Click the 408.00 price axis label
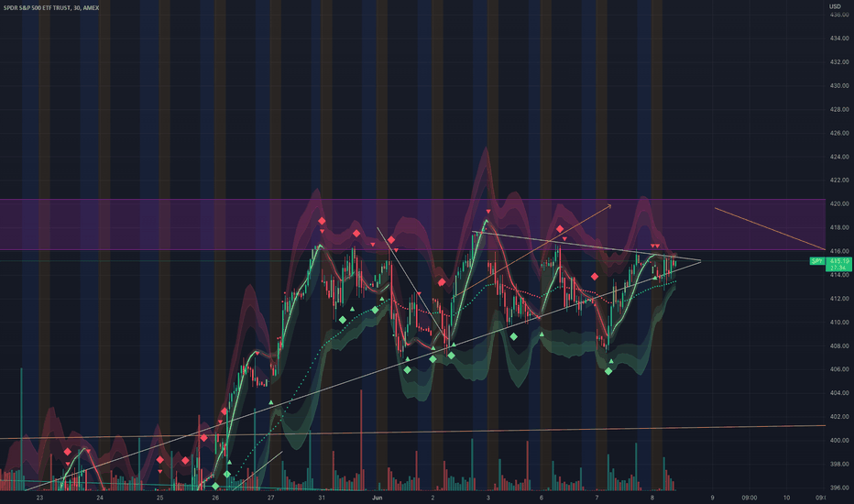 (x=839, y=346)
